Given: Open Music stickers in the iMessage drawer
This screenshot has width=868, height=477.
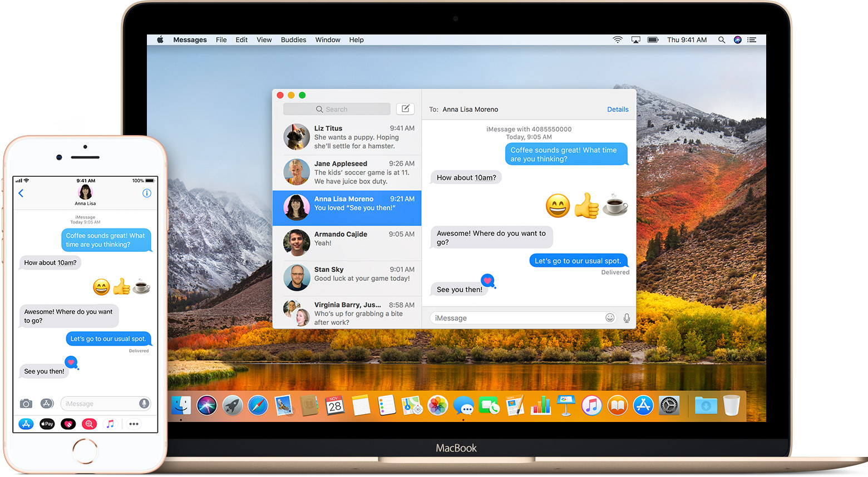Looking at the screenshot, I should [110, 424].
